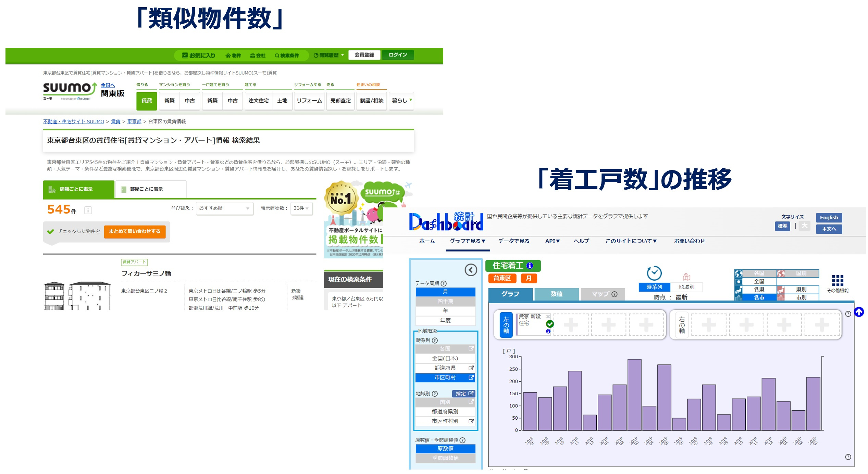Remove 貸家 新設住宅 series with x
The image size is (868, 474).
[x=548, y=317]
